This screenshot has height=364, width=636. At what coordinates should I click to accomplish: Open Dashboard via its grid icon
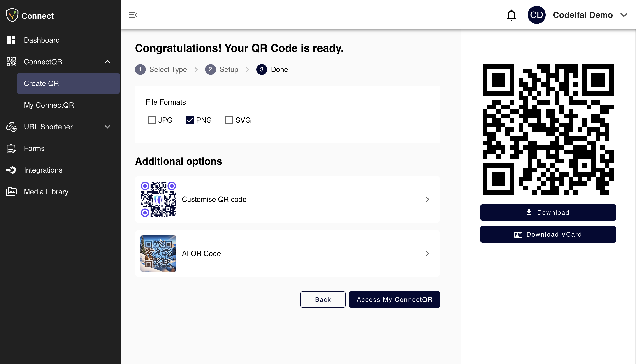pos(11,40)
